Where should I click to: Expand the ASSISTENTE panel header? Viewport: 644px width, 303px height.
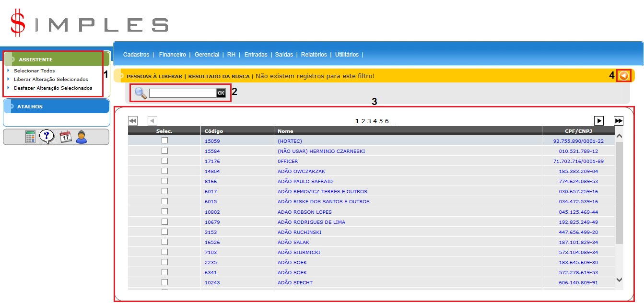point(35,59)
